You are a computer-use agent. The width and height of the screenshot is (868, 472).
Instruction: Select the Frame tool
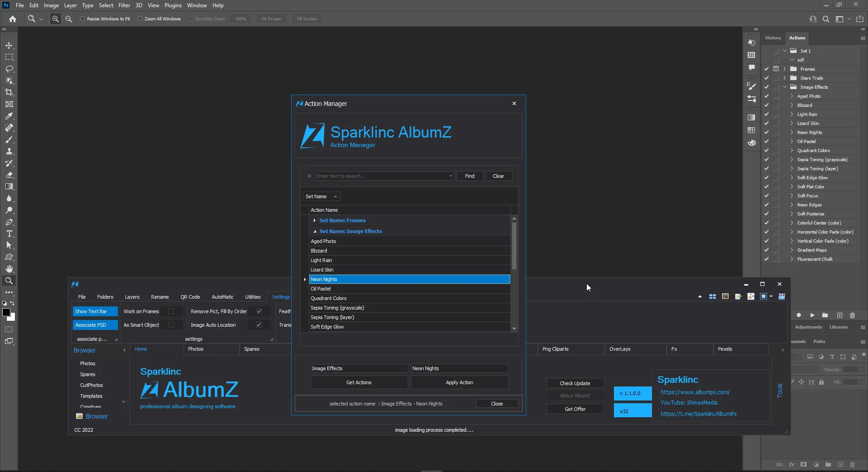[9, 104]
